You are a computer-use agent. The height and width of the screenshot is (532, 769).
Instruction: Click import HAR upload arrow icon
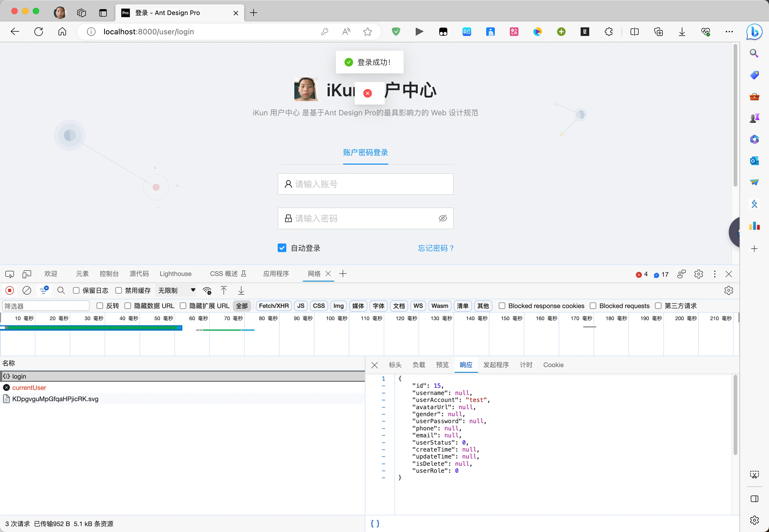pyautogui.click(x=224, y=291)
